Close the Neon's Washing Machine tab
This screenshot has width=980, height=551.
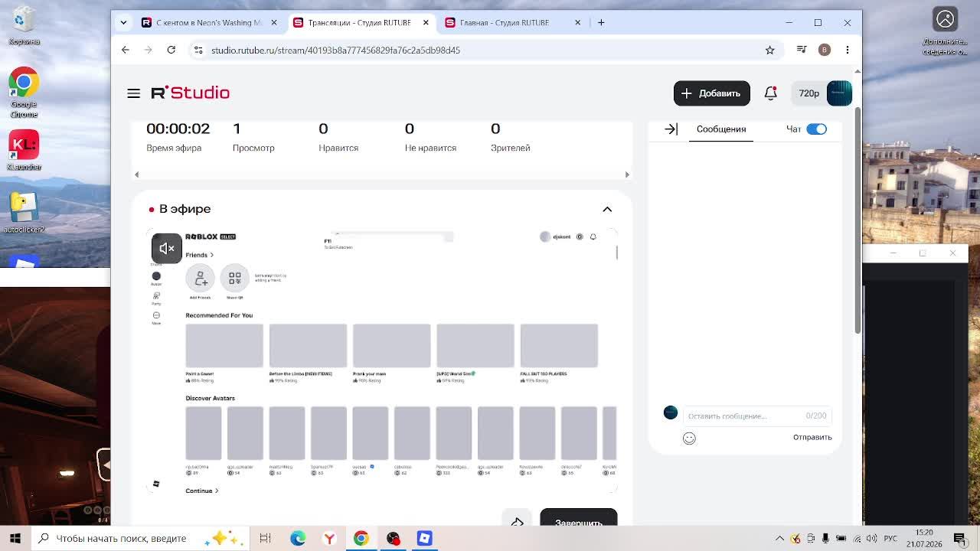[274, 22]
